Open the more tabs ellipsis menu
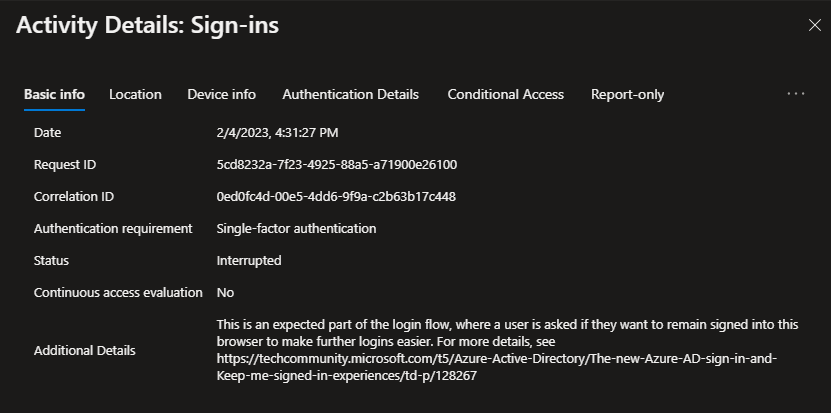 tap(796, 94)
